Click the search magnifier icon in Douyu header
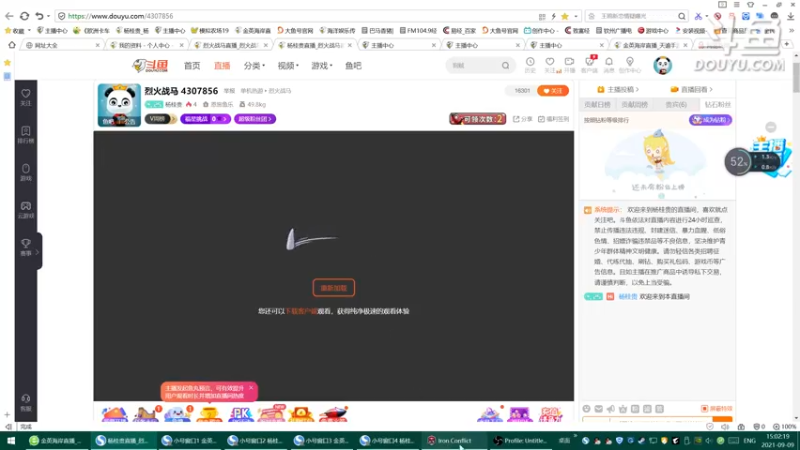This screenshot has height=450, width=800. click(505, 65)
